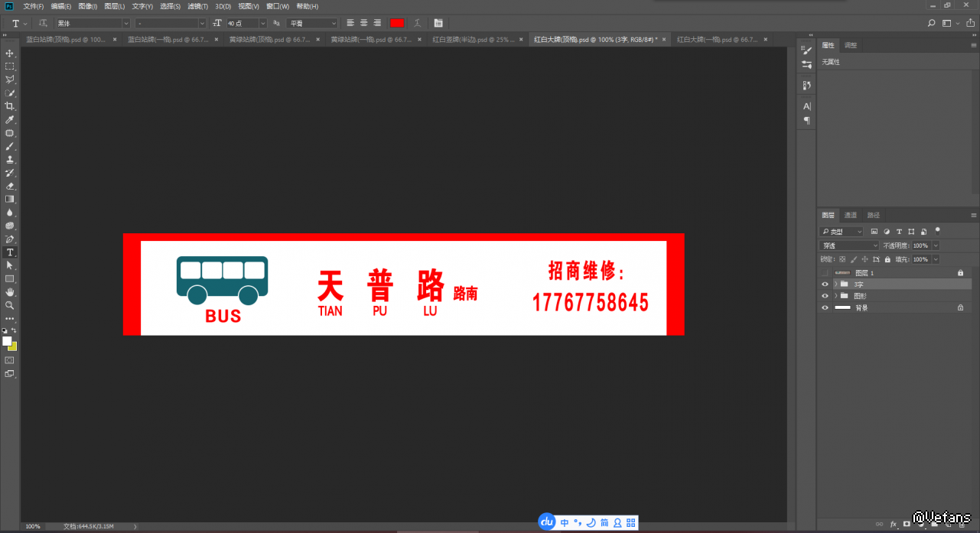The height and width of the screenshot is (533, 980).
Task: Activate the Zoom magnifier tool
Action: [x=10, y=305]
